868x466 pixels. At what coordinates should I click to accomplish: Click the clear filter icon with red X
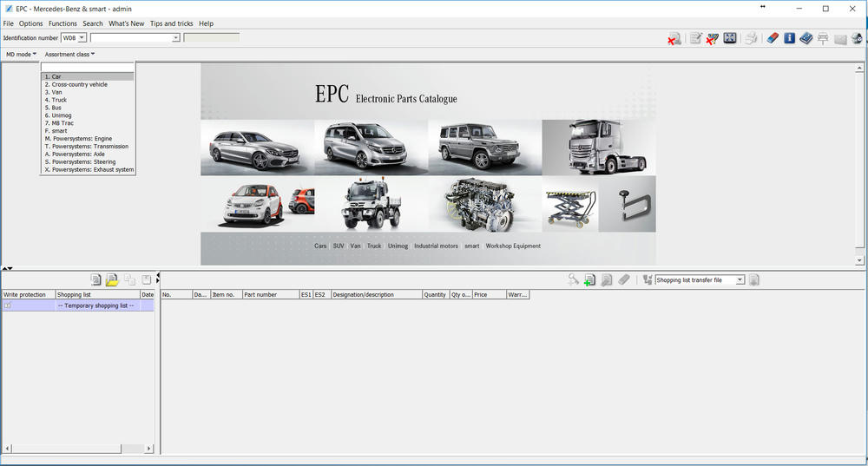713,38
